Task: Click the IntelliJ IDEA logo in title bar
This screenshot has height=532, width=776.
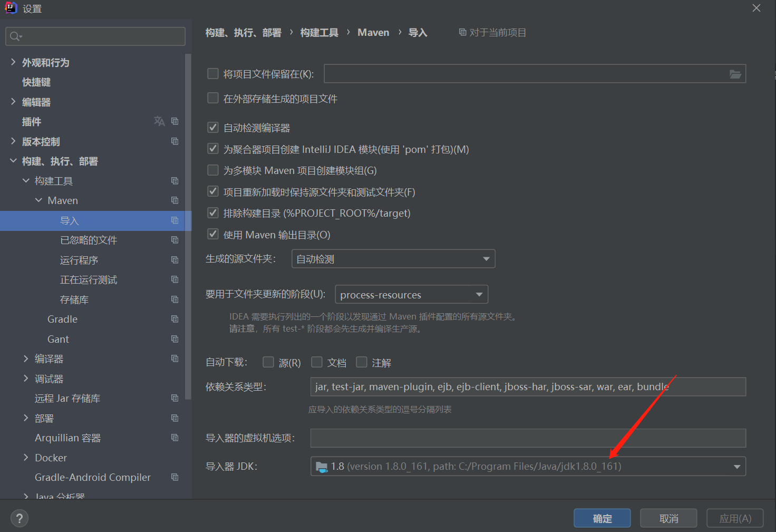Action: click(11, 8)
